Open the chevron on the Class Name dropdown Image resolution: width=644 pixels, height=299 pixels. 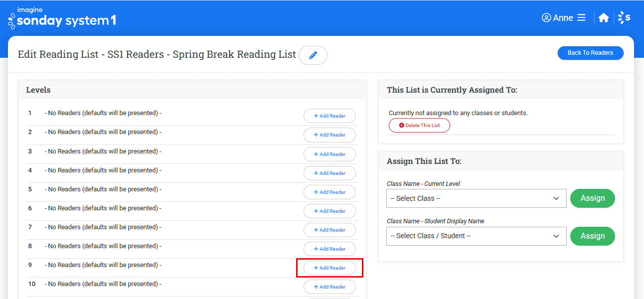click(x=557, y=198)
